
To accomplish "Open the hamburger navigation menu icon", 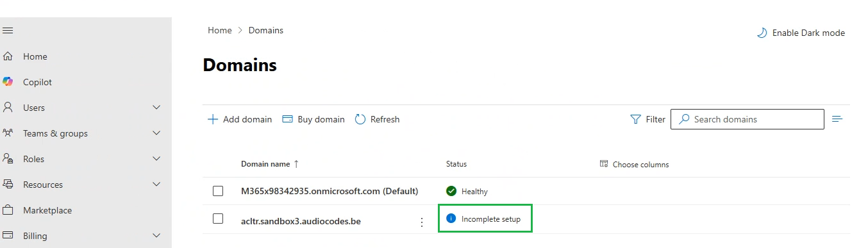I will pyautogui.click(x=8, y=31).
